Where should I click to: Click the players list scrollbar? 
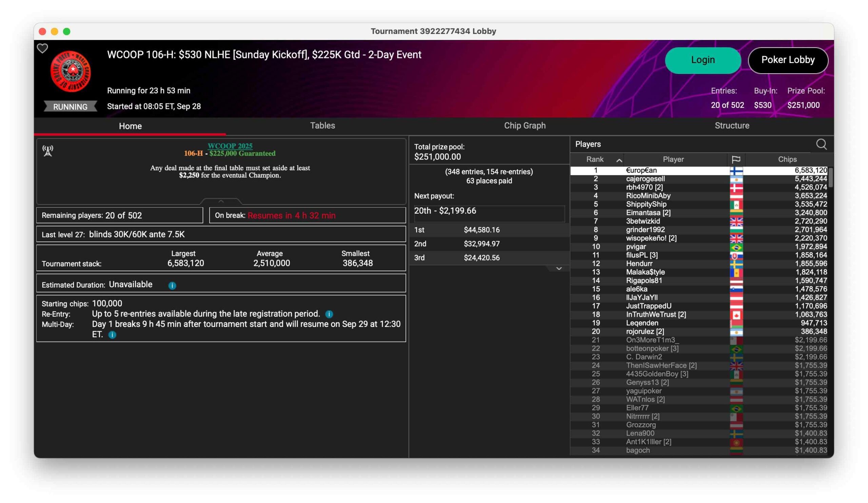click(x=830, y=177)
